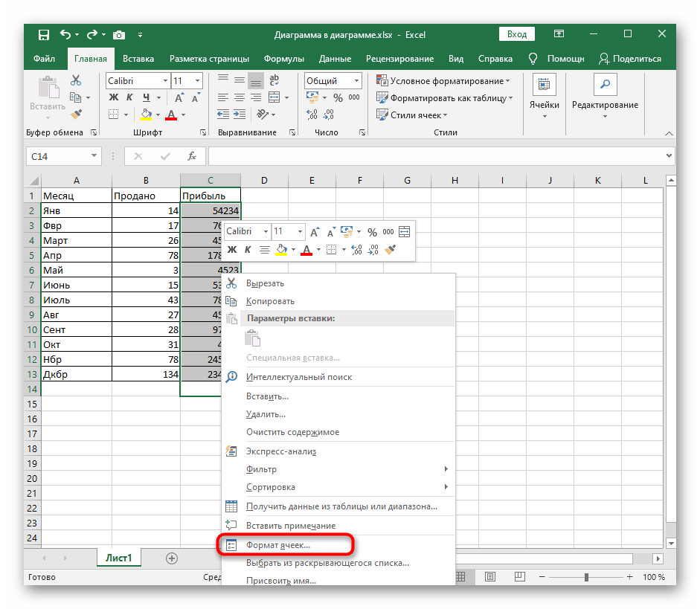Undo the last action in title bar
Screen dimensions: 700x609
[x=65, y=34]
